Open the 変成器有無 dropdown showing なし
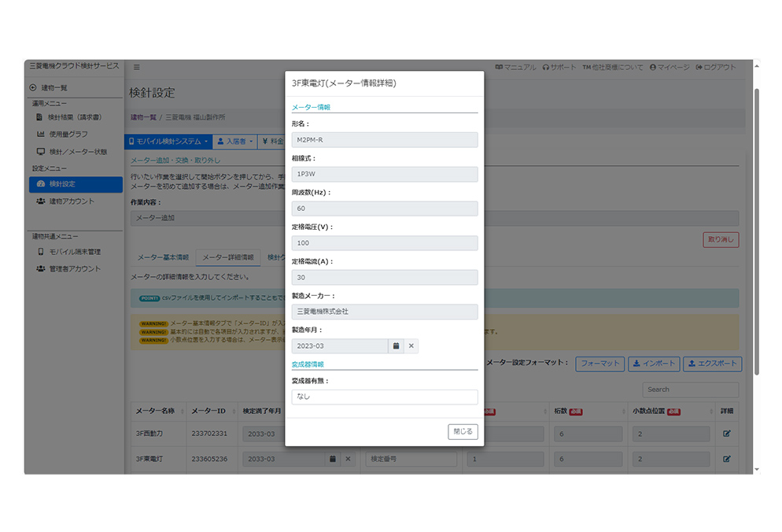The image size is (782, 532). click(x=384, y=397)
